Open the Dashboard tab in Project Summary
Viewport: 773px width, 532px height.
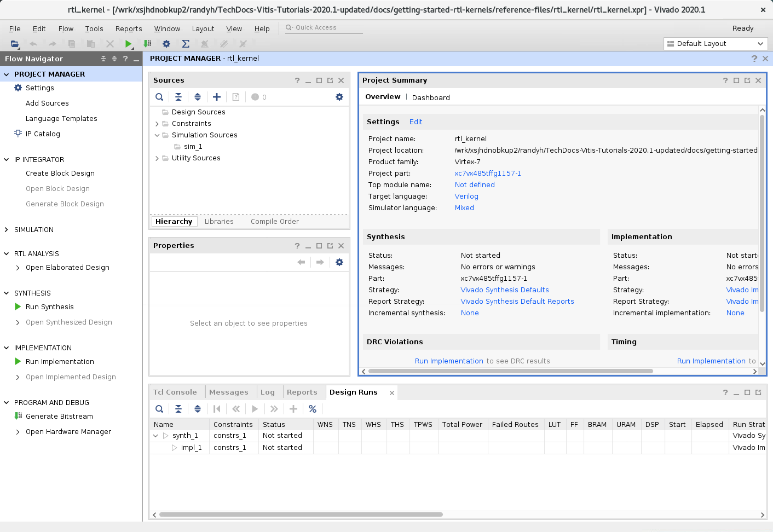(431, 97)
